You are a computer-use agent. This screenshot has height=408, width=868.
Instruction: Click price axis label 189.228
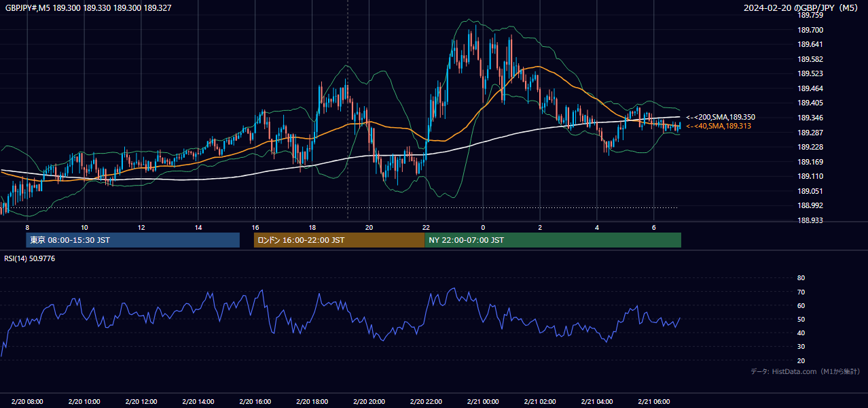(x=810, y=147)
